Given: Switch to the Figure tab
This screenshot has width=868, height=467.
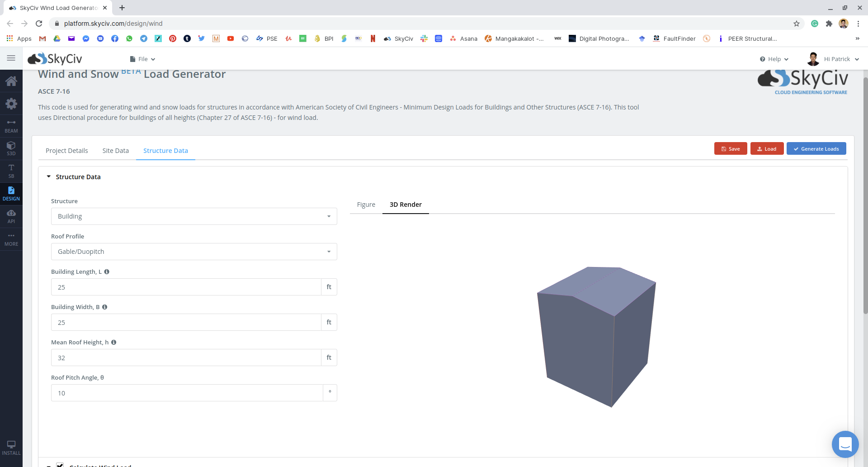Looking at the screenshot, I should click(x=366, y=205).
